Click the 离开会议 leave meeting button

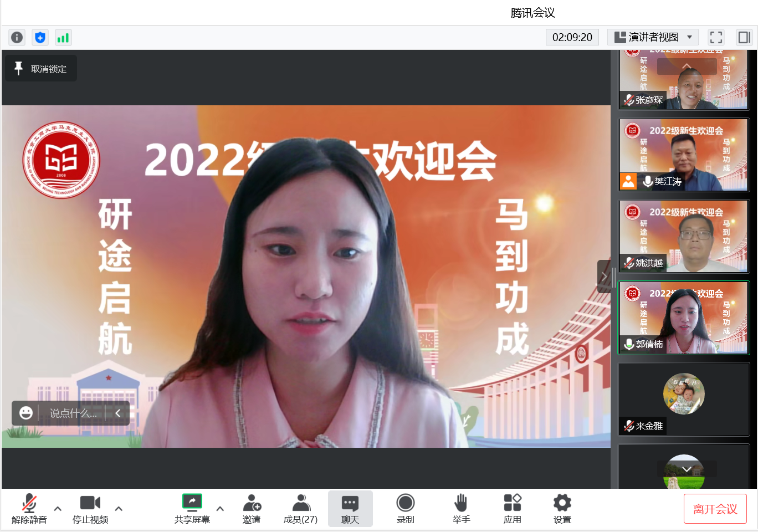point(715,509)
